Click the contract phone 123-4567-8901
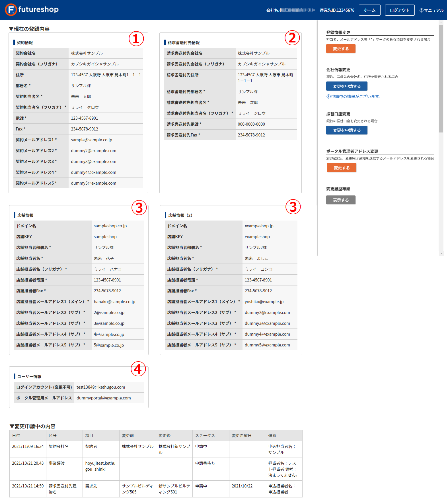The image size is (448, 504). [x=85, y=118]
